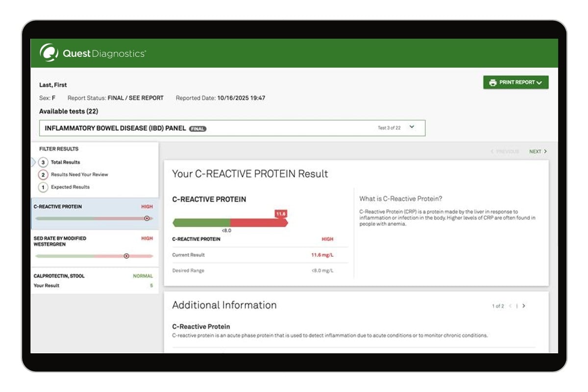Click the C-Reactive Protein sidebar range slider
The image size is (588, 392).
[x=94, y=219]
